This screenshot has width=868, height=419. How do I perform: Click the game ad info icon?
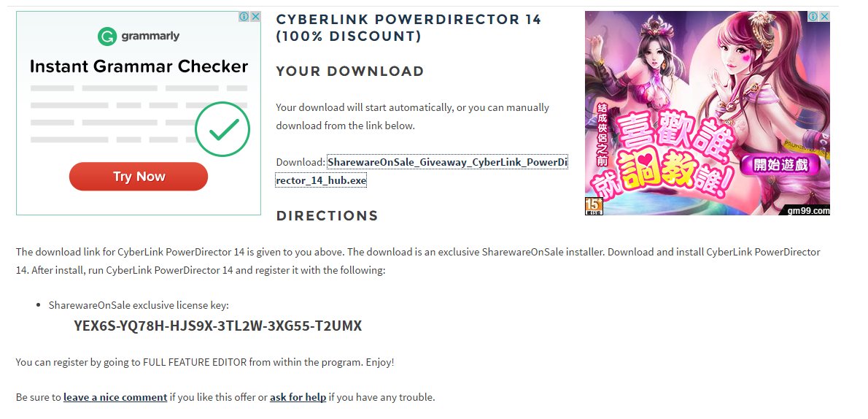(x=813, y=17)
